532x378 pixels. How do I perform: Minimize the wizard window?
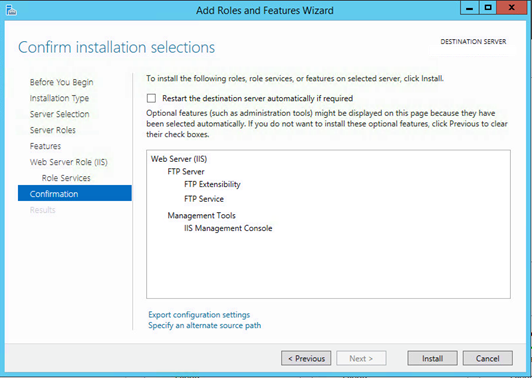[470, 8]
